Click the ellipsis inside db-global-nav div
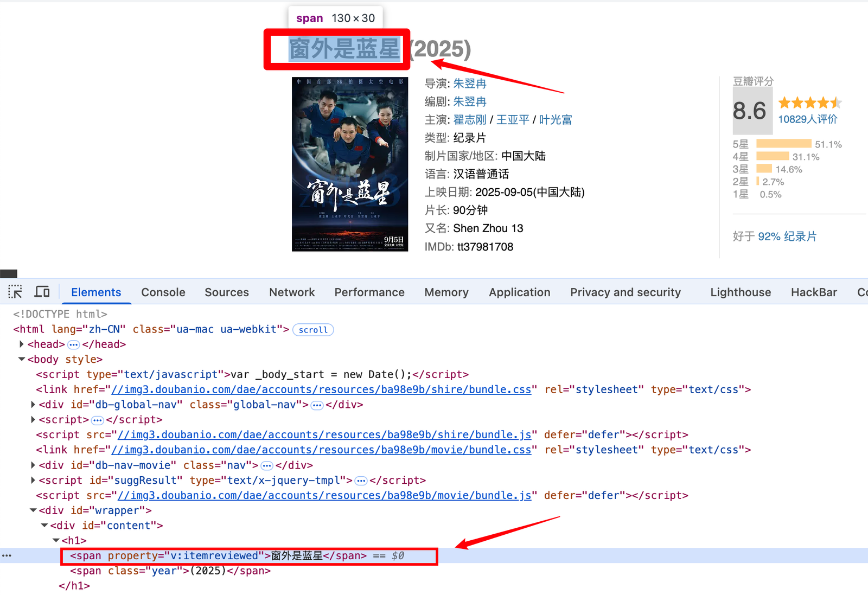The height and width of the screenshot is (595, 868). 317,405
